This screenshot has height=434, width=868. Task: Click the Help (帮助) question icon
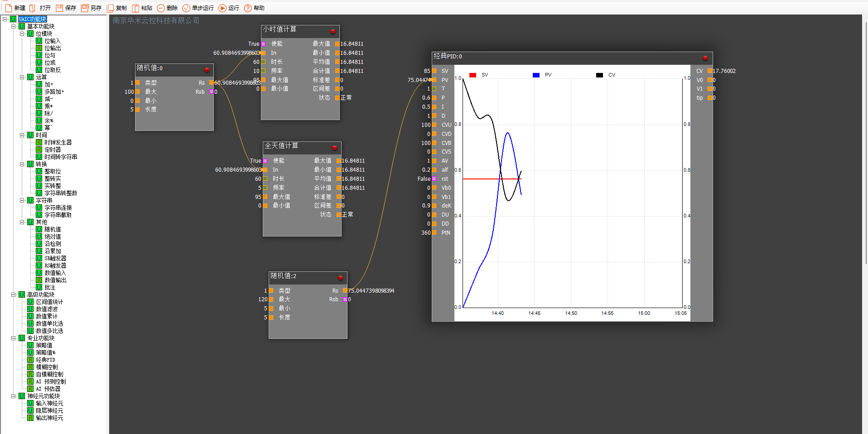(x=248, y=8)
